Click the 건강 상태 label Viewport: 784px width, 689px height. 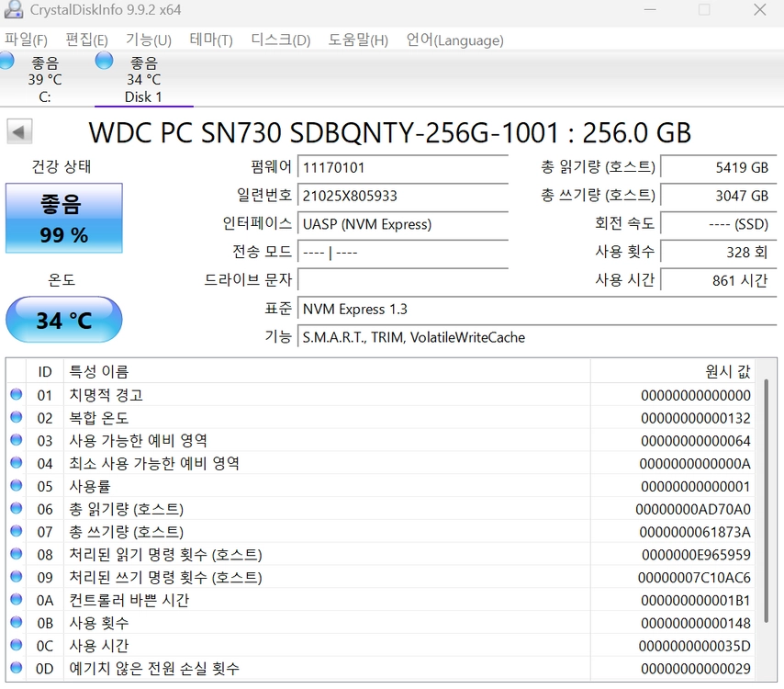coord(62,166)
